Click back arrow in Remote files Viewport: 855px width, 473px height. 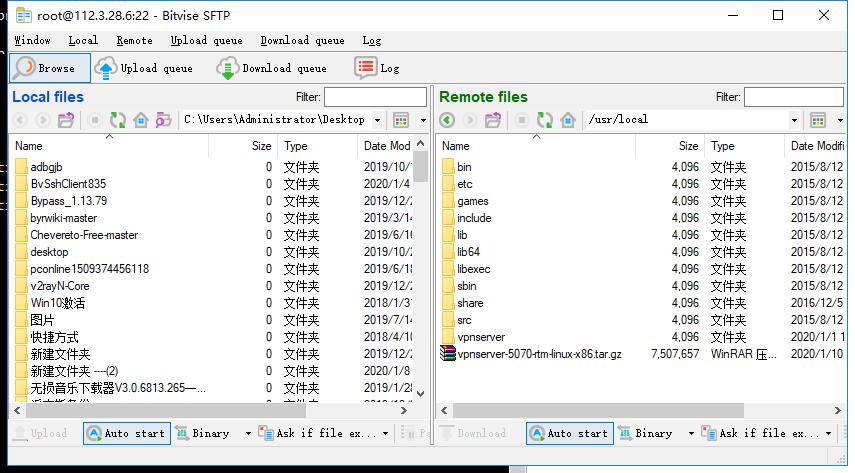pos(447,120)
